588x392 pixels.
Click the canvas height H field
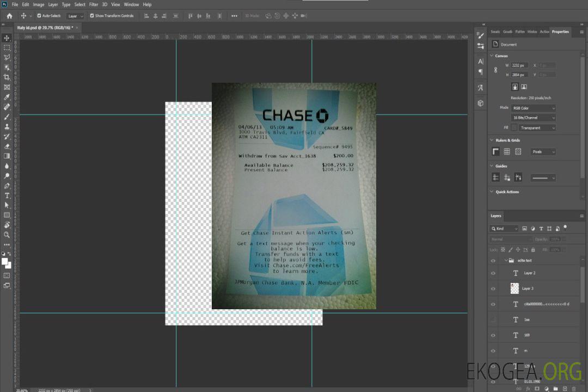click(519, 75)
